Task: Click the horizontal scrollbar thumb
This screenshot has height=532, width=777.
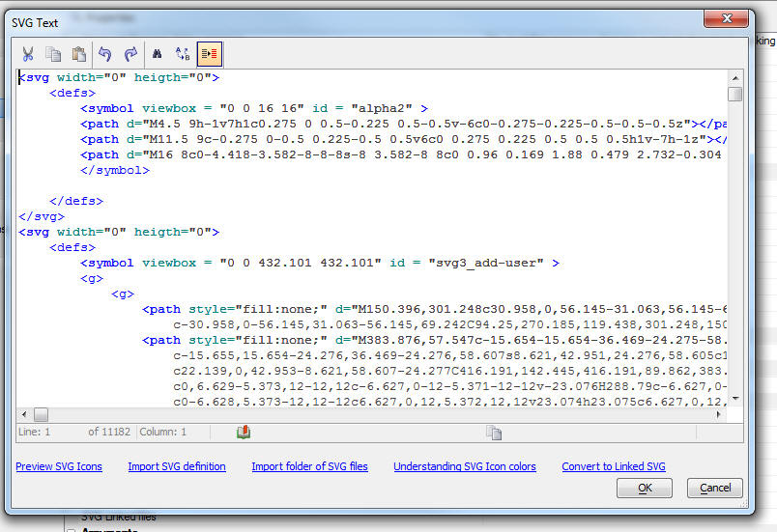Action: tap(42, 414)
